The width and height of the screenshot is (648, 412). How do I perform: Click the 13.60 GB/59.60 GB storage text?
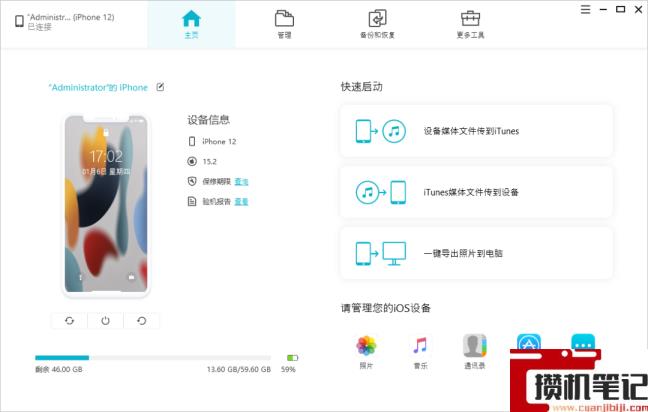tap(239, 369)
